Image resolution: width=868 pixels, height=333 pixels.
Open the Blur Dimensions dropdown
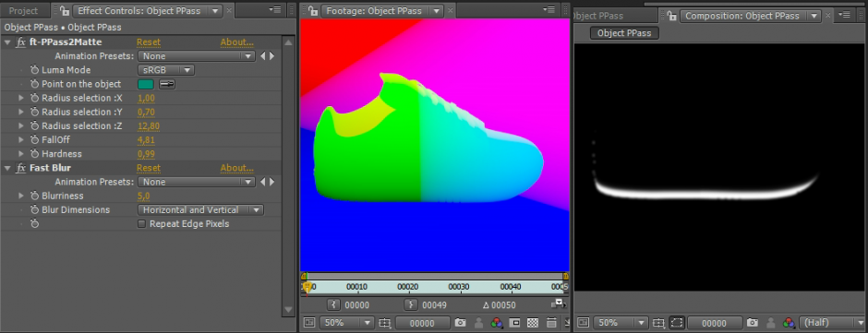(x=200, y=210)
